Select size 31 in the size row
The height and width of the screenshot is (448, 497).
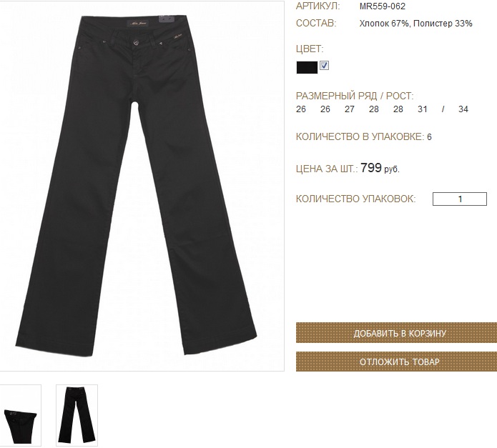pos(422,109)
